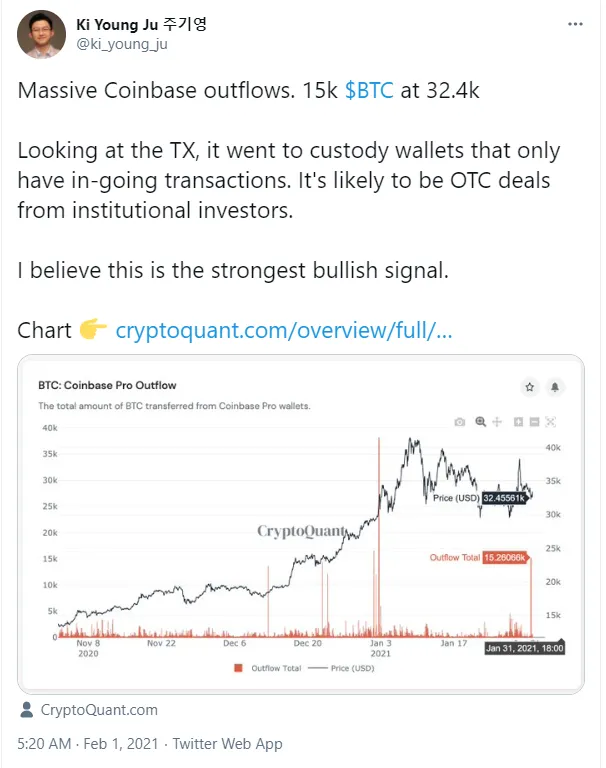Click the $BTC cashtag link
The width and height of the screenshot is (606, 768).
tap(370, 89)
